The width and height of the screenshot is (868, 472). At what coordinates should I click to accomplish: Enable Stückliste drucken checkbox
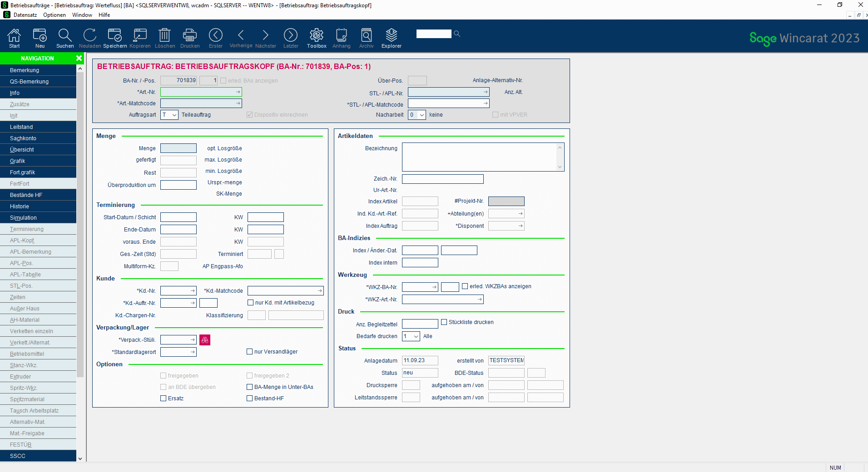point(444,322)
